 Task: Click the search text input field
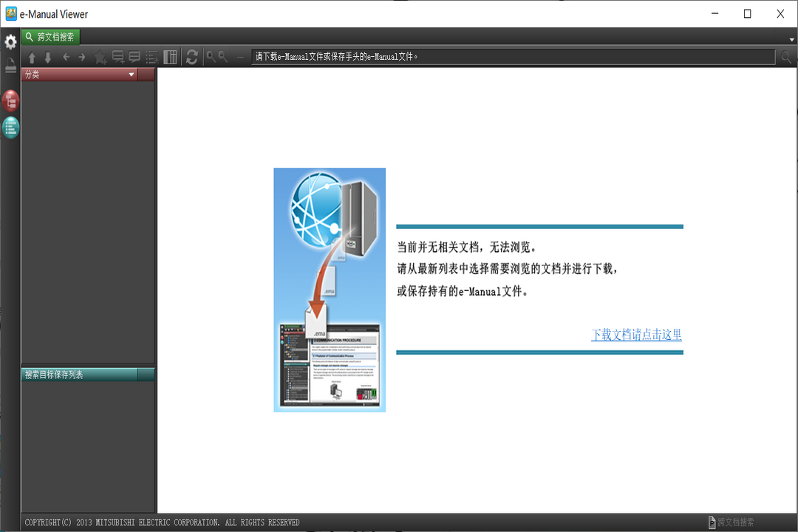tap(513, 57)
